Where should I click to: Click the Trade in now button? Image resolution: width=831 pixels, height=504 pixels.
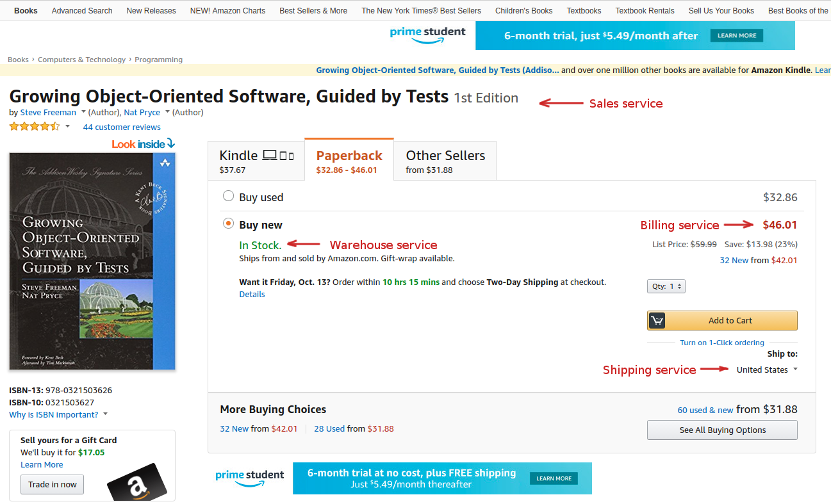53,485
